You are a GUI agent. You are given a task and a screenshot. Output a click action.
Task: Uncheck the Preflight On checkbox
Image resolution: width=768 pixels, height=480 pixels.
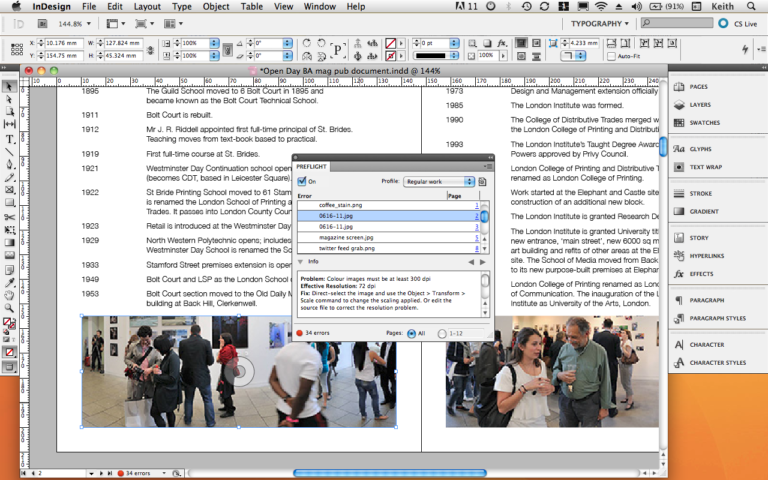click(x=303, y=181)
